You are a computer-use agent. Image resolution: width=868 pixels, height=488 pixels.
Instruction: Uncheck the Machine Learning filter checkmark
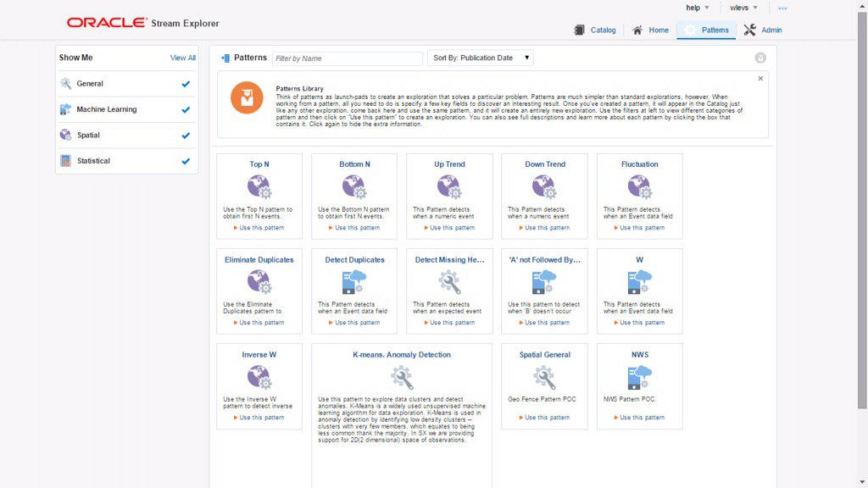point(186,109)
